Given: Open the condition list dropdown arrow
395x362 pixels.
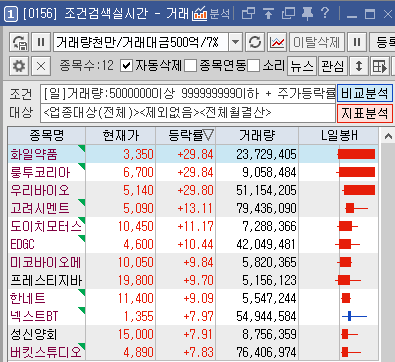Looking at the screenshot, I should click(x=235, y=42).
